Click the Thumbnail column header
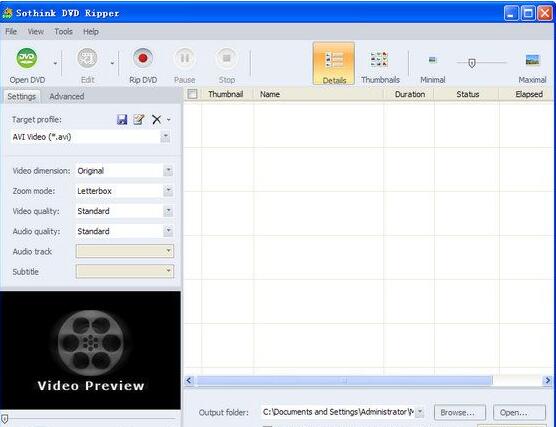The width and height of the screenshot is (556, 427). 227,94
